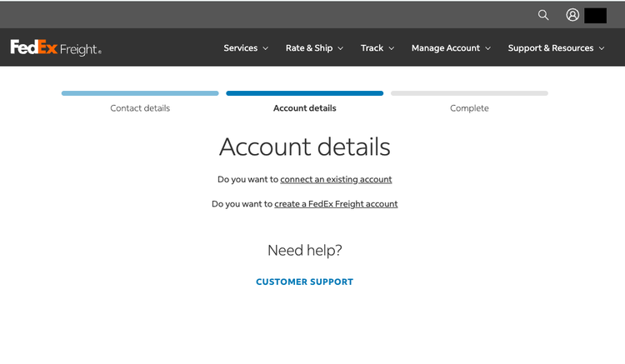Click the Contact details step label
This screenshot has width=625, height=364.
coord(140,108)
